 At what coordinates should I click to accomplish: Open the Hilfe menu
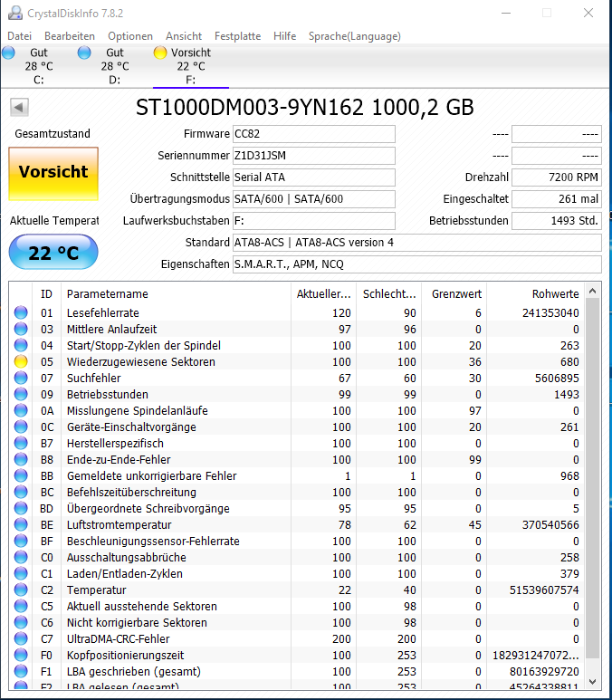(285, 35)
